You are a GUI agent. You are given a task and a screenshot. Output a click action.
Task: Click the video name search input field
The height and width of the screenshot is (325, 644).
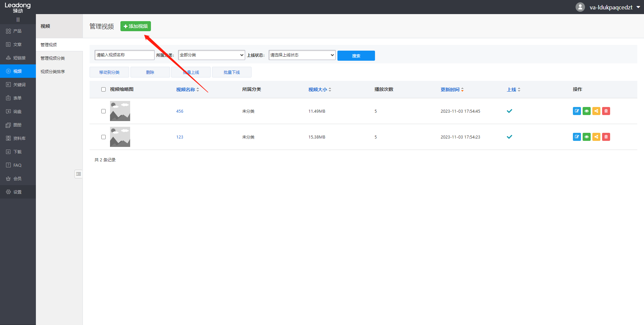(x=124, y=55)
